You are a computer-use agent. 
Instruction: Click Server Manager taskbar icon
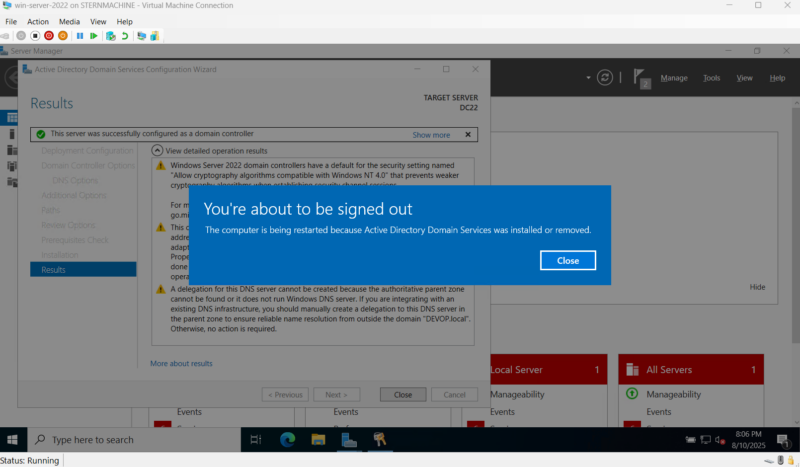(349, 439)
